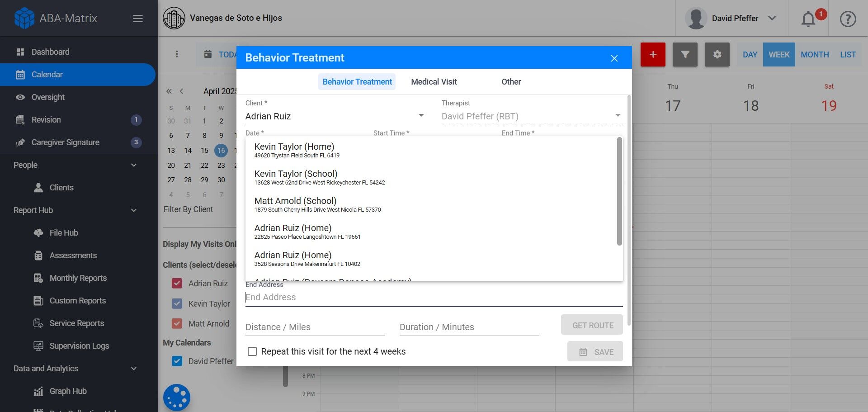Image resolution: width=868 pixels, height=412 pixels.
Task: Check Repeat this visit for 4 weeks
Action: point(252,351)
